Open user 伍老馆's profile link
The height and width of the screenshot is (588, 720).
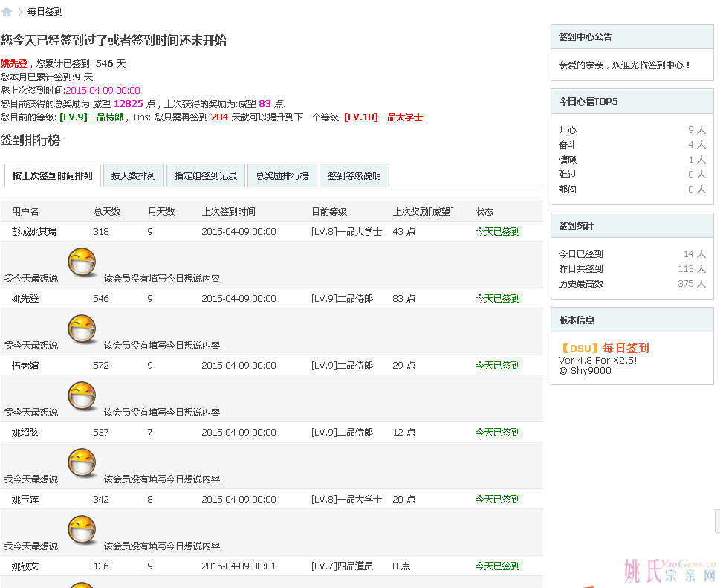(25, 366)
